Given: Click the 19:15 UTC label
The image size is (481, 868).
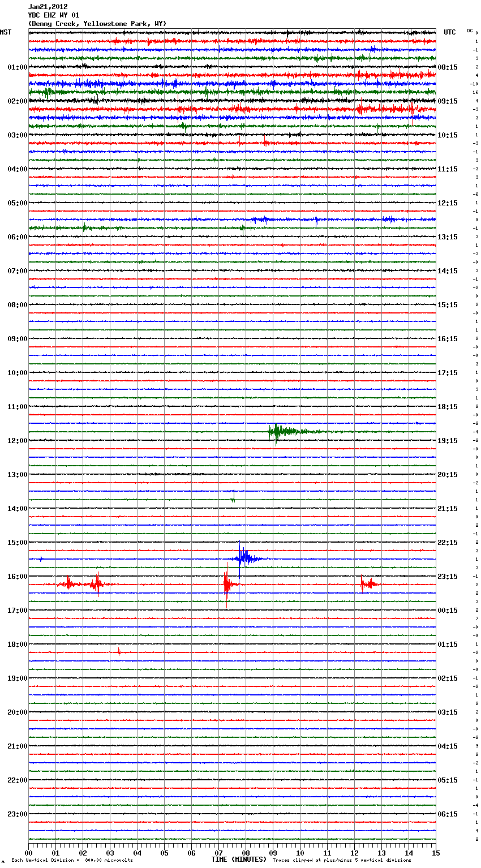Looking at the screenshot, I should tap(448, 441).
